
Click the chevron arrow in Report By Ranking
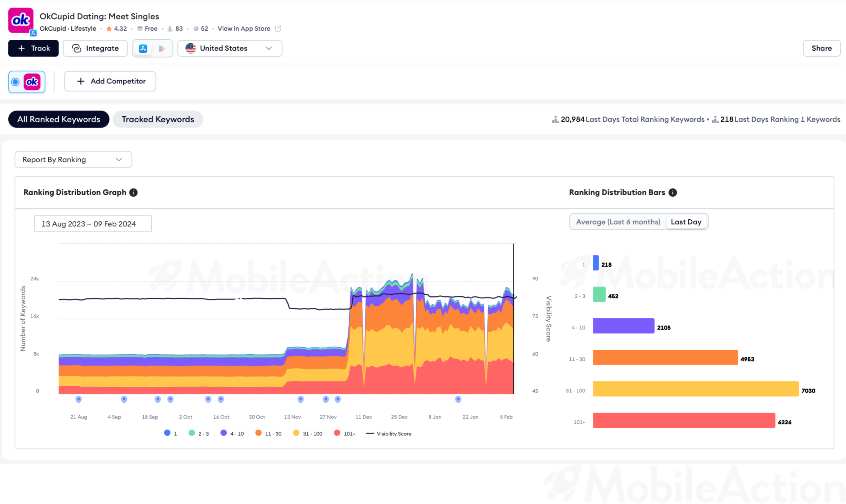point(119,160)
